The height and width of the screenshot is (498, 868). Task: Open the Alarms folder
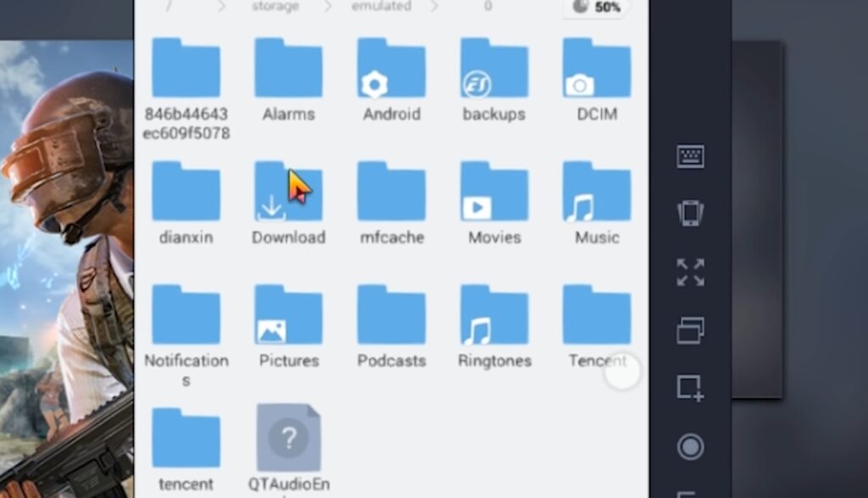(288, 69)
